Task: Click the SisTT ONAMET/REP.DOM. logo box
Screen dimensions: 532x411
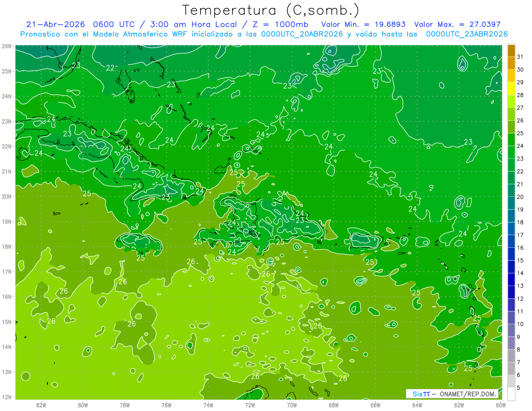Action: [x=453, y=394]
